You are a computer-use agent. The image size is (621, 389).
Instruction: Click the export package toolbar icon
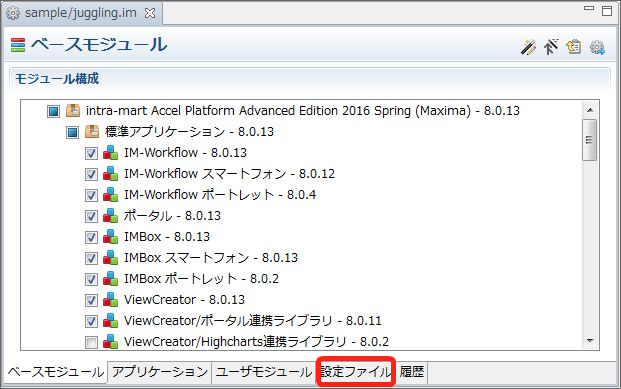573,47
